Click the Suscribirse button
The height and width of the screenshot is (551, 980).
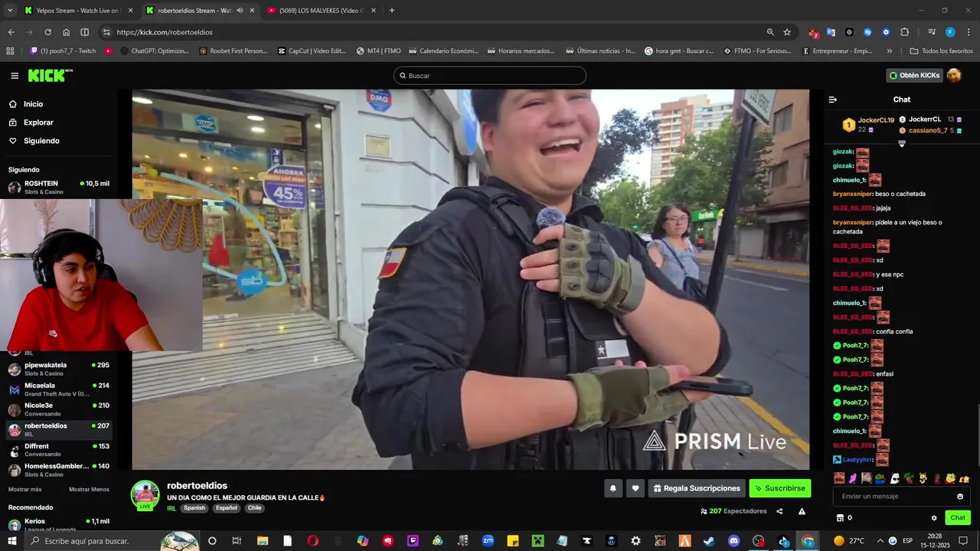[779, 488]
